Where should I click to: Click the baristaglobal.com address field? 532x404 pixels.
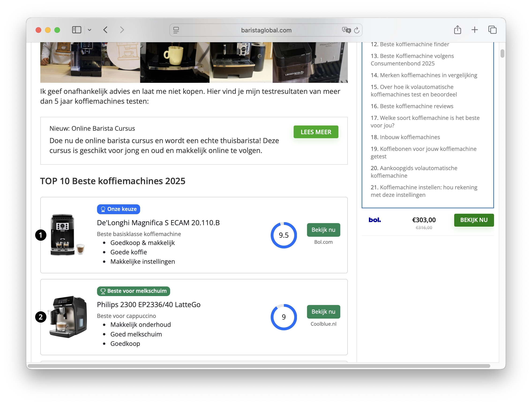(x=266, y=30)
